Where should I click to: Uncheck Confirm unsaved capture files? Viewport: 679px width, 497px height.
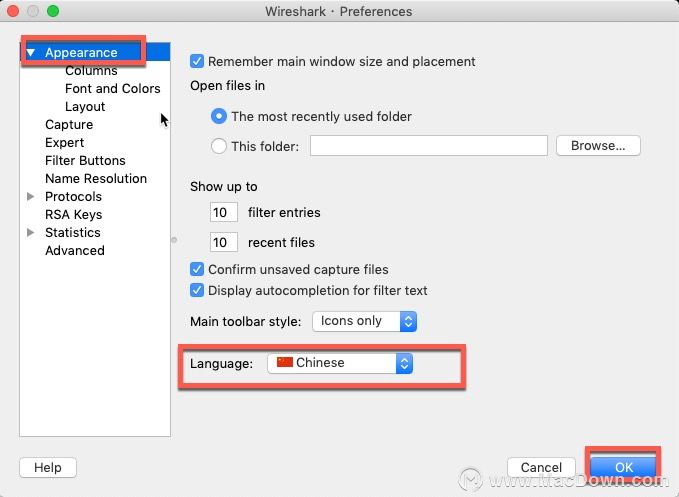197,269
